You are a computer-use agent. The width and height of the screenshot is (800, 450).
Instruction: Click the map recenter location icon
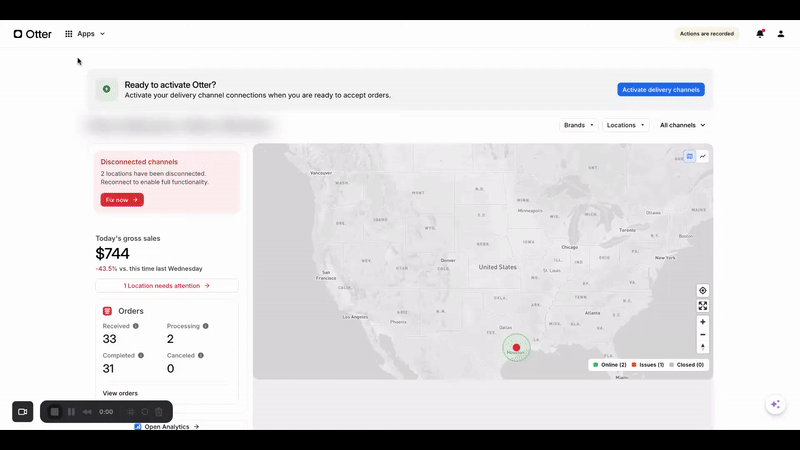click(703, 291)
